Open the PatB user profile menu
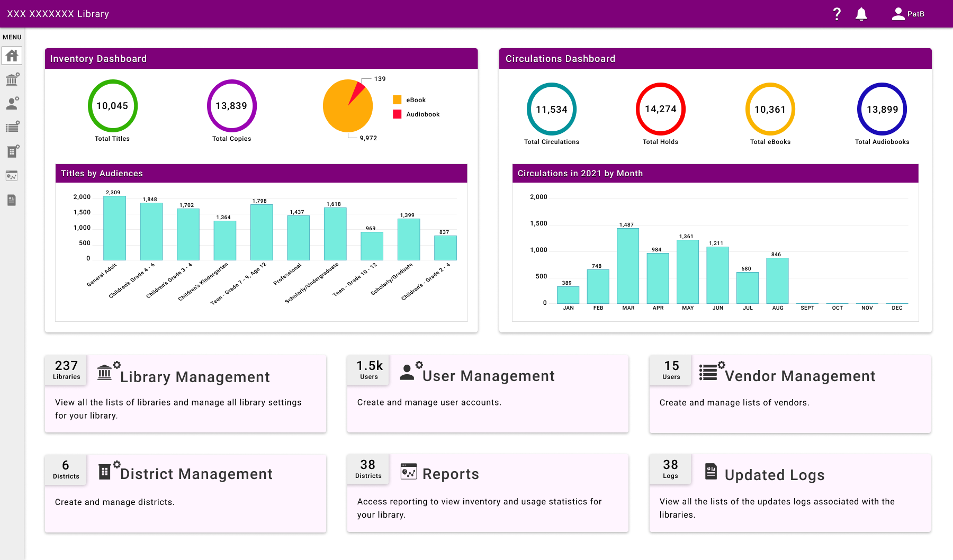 908,14
